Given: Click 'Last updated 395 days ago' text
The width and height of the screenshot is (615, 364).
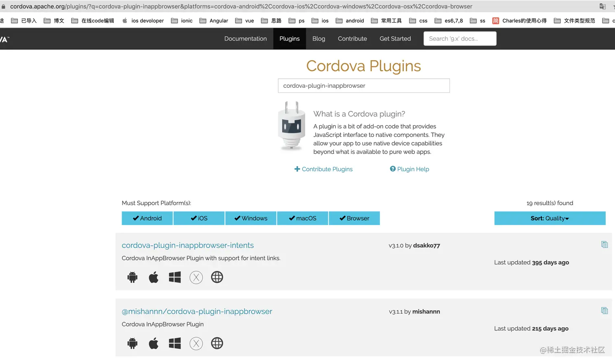Looking at the screenshot, I should [532, 262].
